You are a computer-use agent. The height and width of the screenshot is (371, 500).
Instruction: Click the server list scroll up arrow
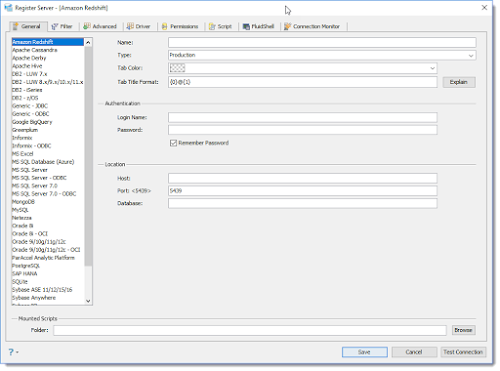88,42
